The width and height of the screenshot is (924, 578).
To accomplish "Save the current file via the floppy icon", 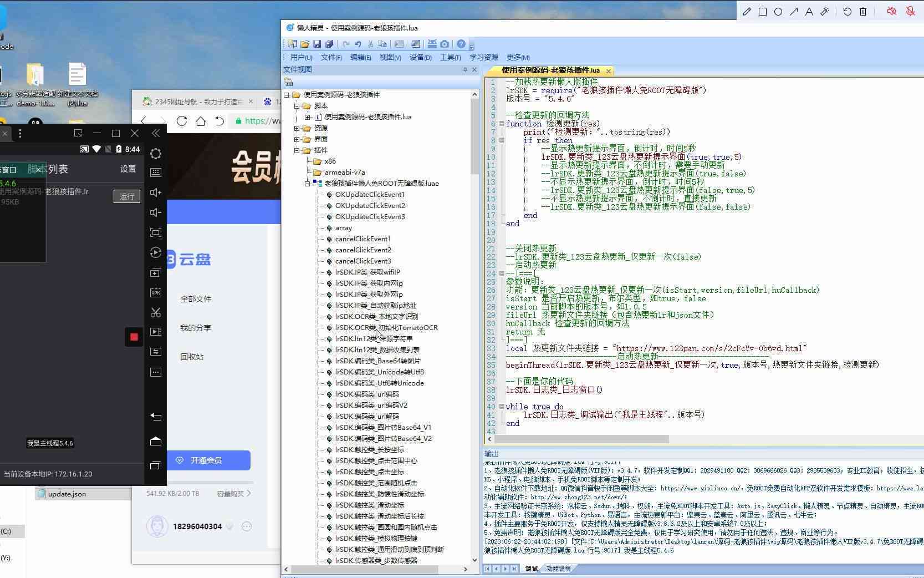I will click(x=317, y=44).
